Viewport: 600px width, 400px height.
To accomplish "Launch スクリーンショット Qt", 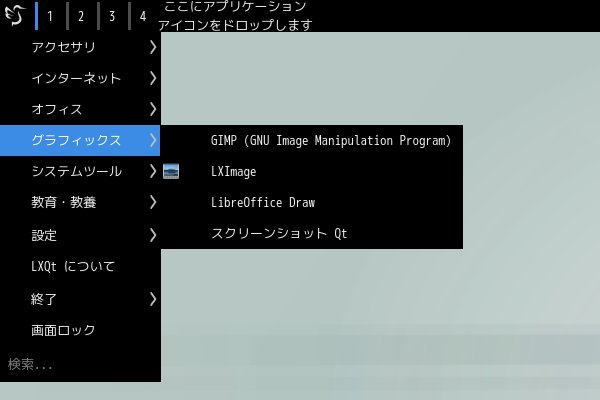I will pos(312,233).
